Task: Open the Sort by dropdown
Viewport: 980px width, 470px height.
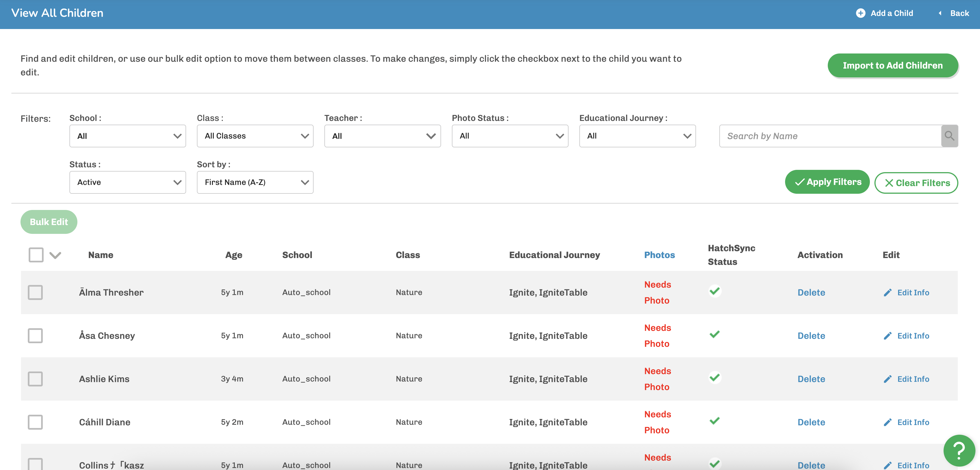Action: [x=255, y=182]
